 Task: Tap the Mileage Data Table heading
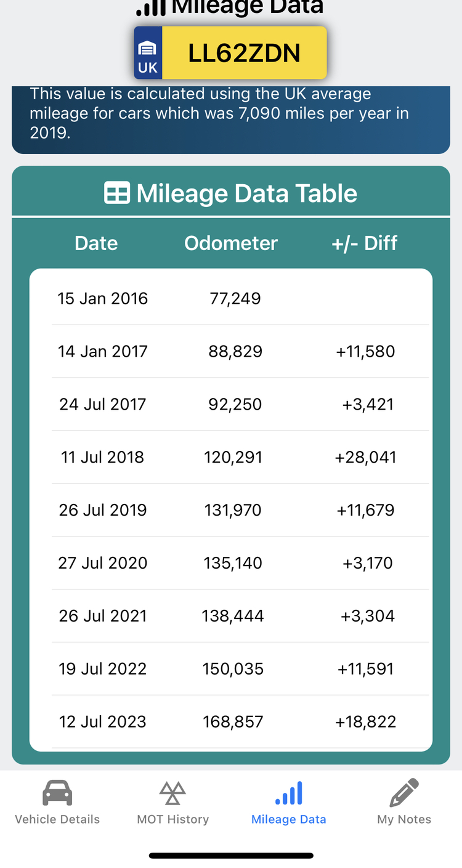coord(246,193)
